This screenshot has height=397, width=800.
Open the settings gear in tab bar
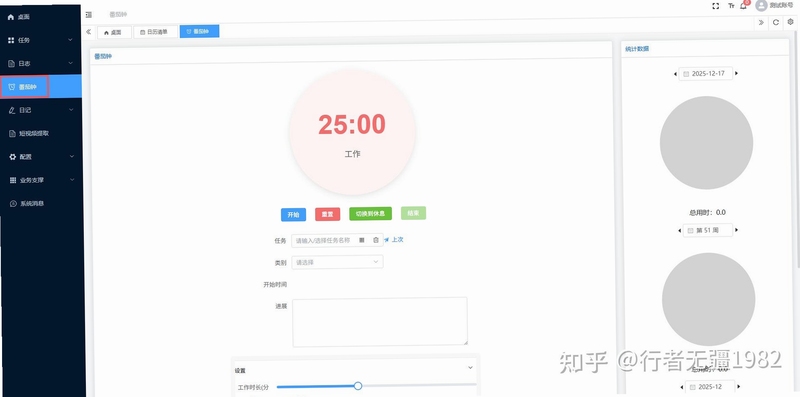[791, 22]
